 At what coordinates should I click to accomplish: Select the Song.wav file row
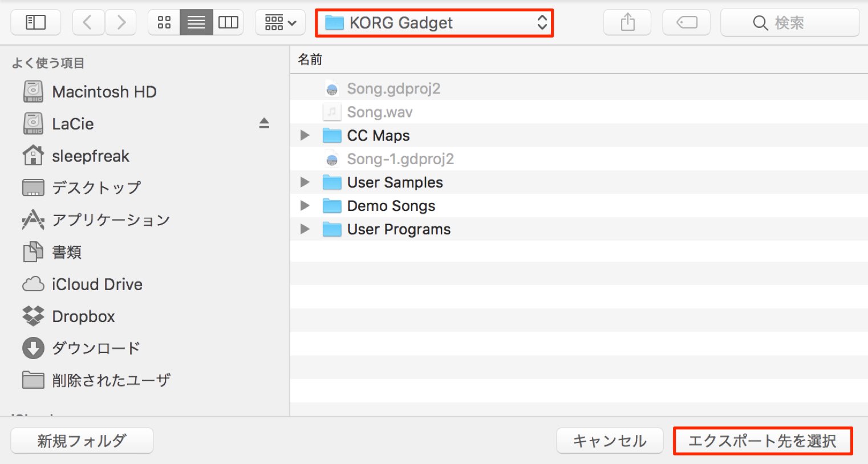[579, 112]
